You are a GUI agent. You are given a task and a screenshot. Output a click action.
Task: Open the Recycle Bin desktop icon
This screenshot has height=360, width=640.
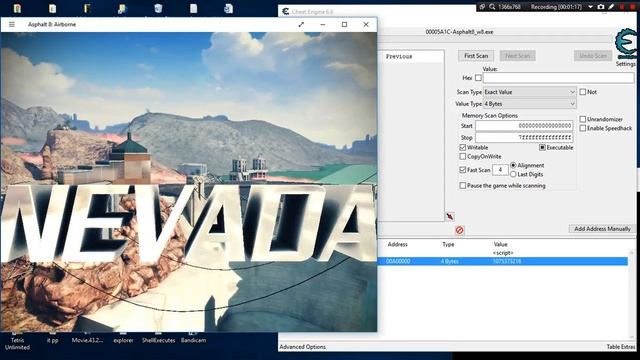pos(158,8)
